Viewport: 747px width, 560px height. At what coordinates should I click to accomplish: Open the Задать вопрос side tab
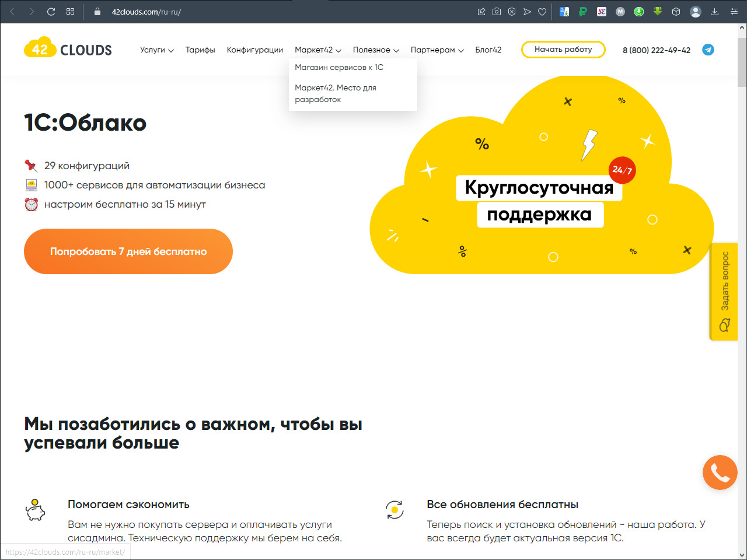tap(724, 292)
